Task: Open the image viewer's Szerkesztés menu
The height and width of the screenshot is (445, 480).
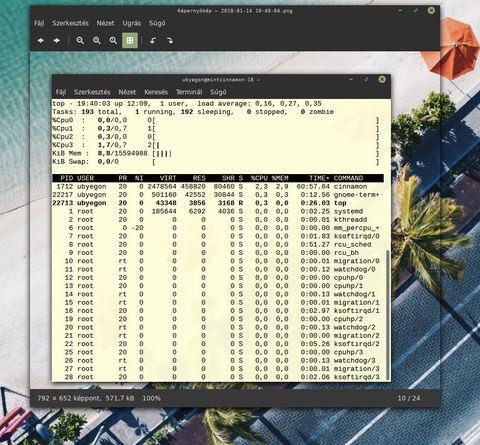Action: click(70, 23)
